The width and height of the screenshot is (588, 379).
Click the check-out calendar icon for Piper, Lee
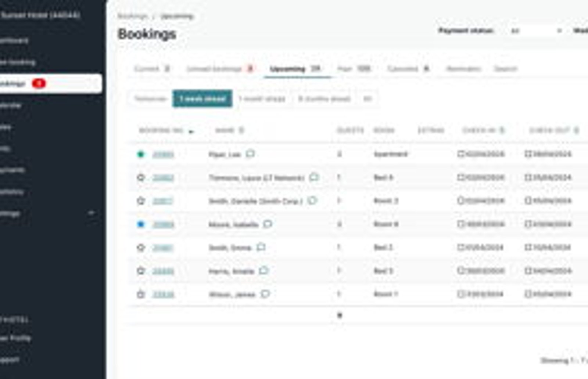point(528,154)
